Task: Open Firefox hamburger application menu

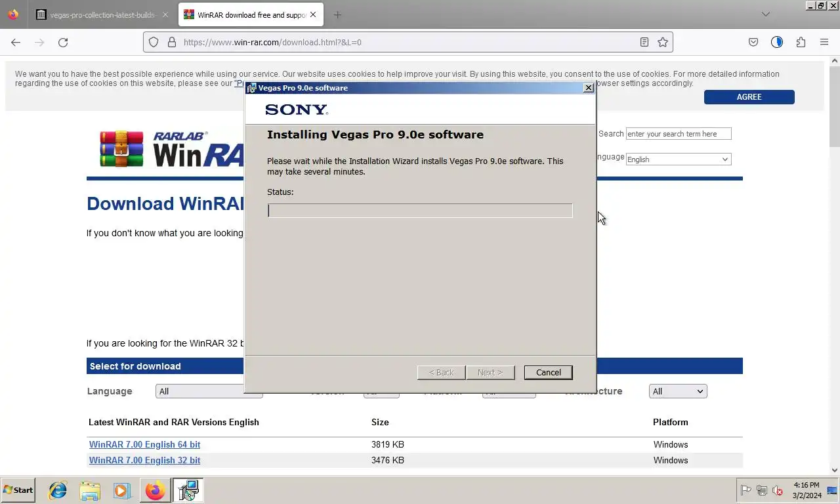Action: pos(824,42)
